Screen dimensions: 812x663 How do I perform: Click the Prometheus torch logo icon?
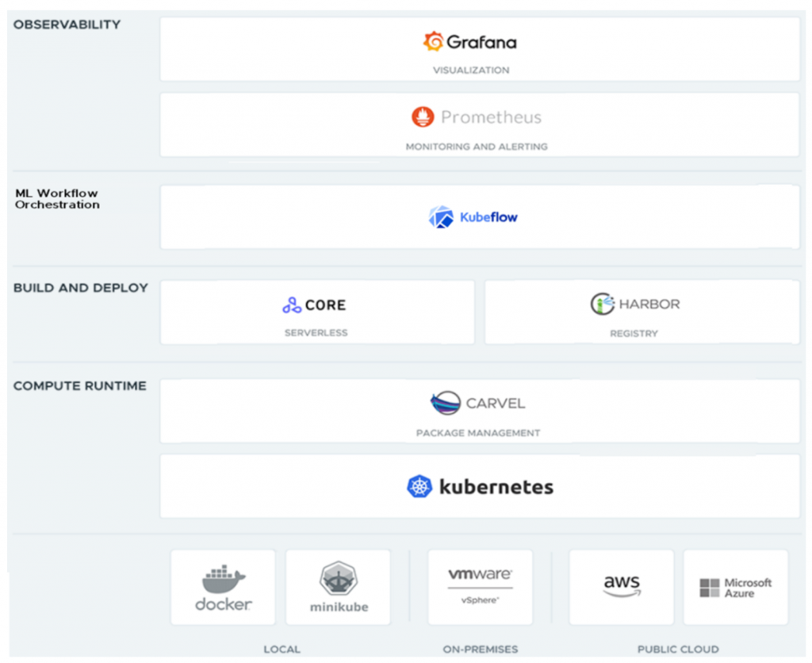coord(423,117)
